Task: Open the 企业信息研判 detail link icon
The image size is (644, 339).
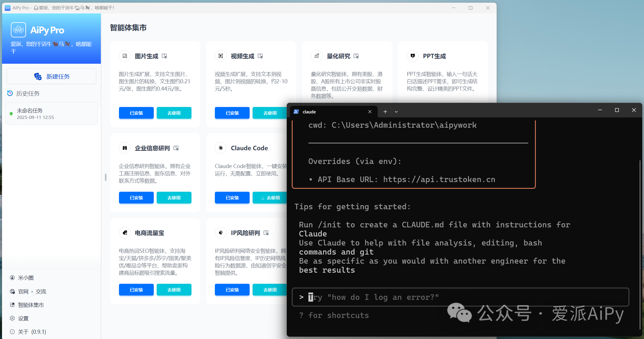Action: tap(176, 148)
